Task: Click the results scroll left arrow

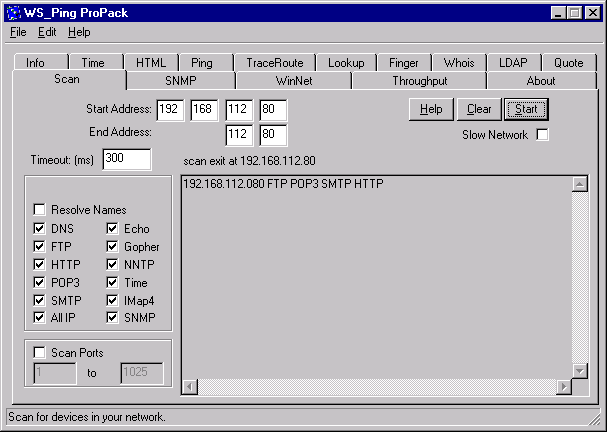Action: click(190, 387)
